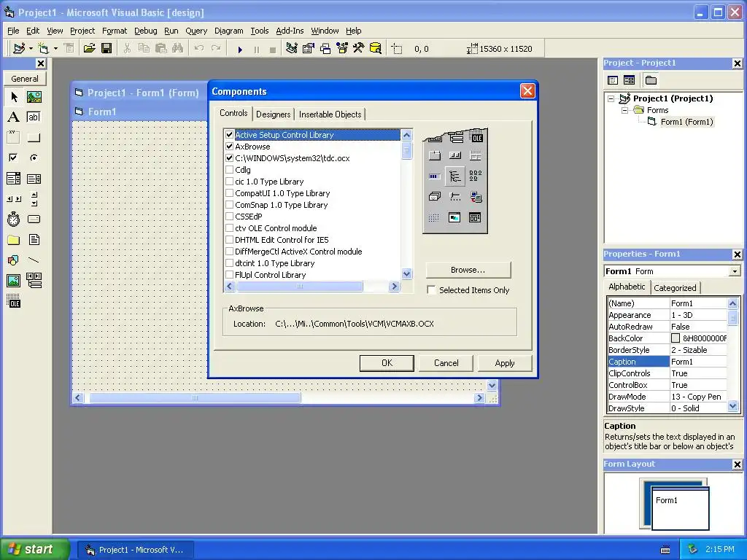Switch to the Categorized properties tab
This screenshot has height=560, width=747.
[675, 287]
